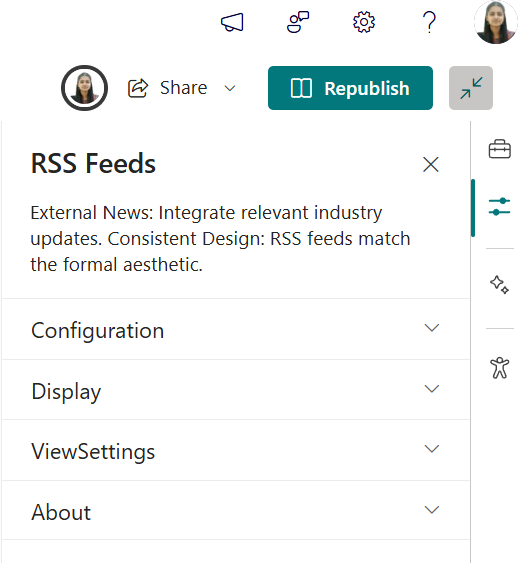Screen dimensions: 524x563
Task: Close the RSS Feeds panel
Action: point(431,164)
